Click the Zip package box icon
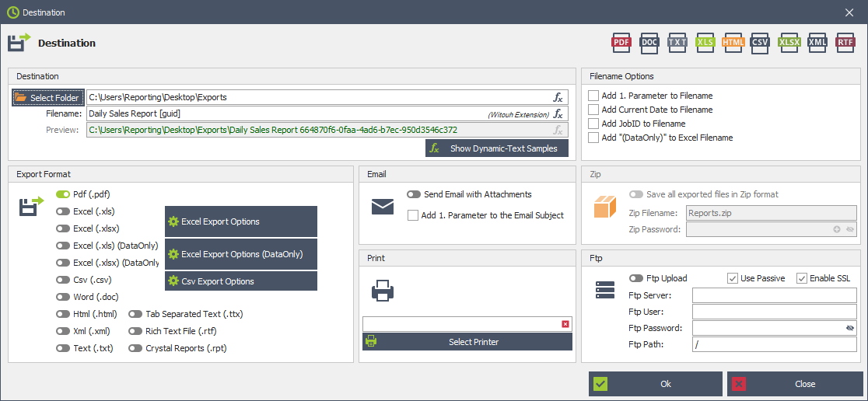 click(x=604, y=206)
